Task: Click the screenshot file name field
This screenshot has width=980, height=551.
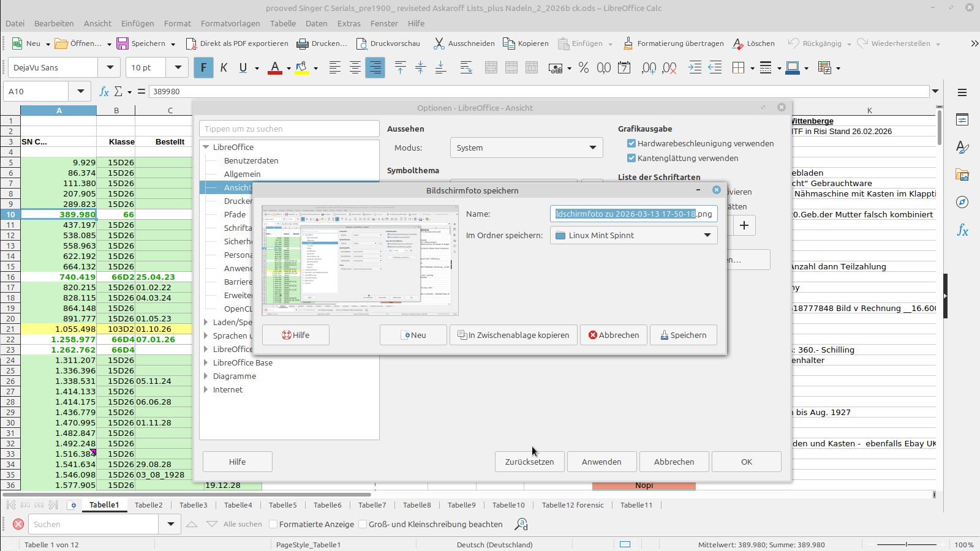Action: pos(633,214)
